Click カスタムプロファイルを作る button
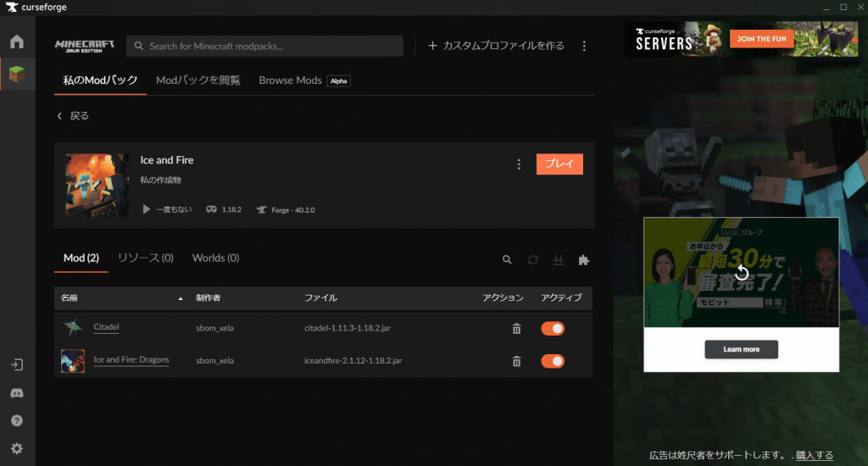The image size is (868, 466). 496,46
